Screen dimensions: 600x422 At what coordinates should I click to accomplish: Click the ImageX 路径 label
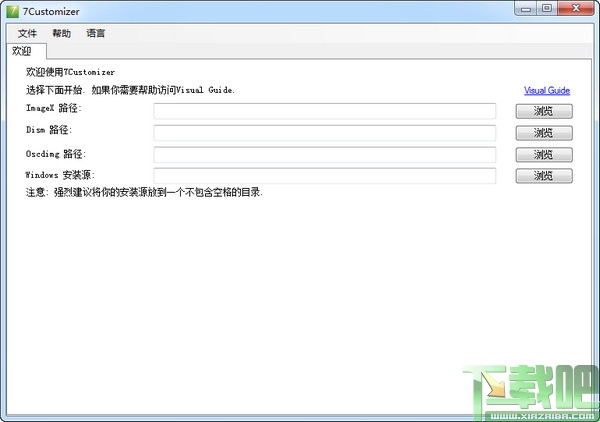54,108
